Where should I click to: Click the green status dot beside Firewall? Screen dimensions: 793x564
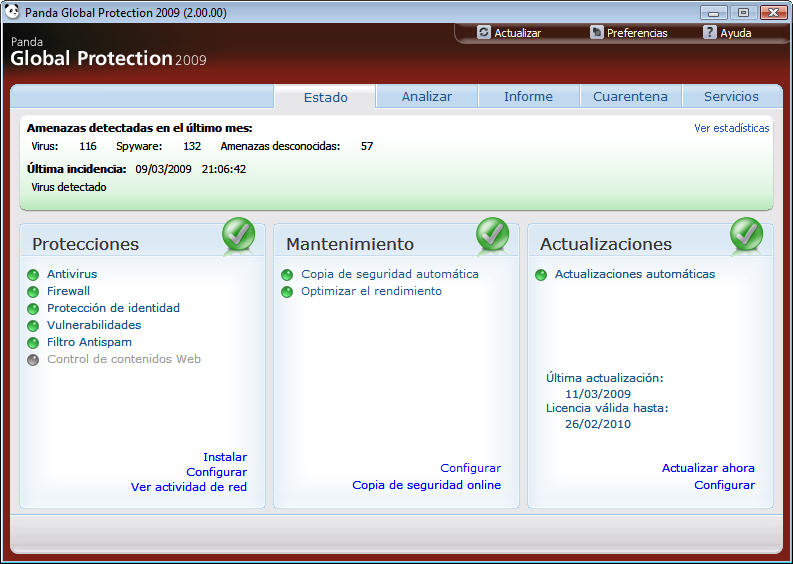pos(33,292)
